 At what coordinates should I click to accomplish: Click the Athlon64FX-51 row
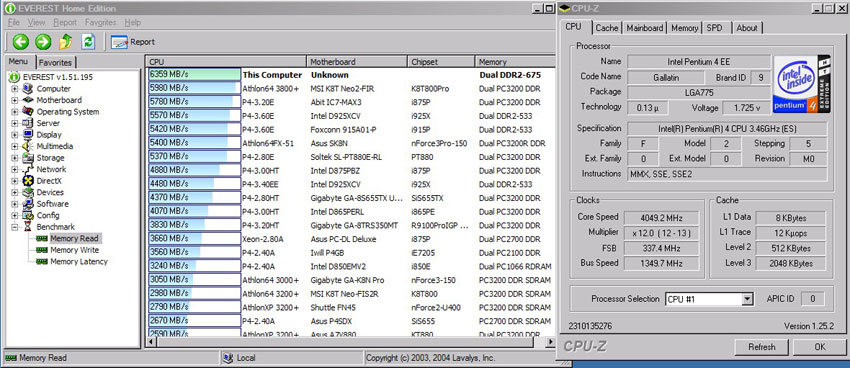[x=350, y=143]
